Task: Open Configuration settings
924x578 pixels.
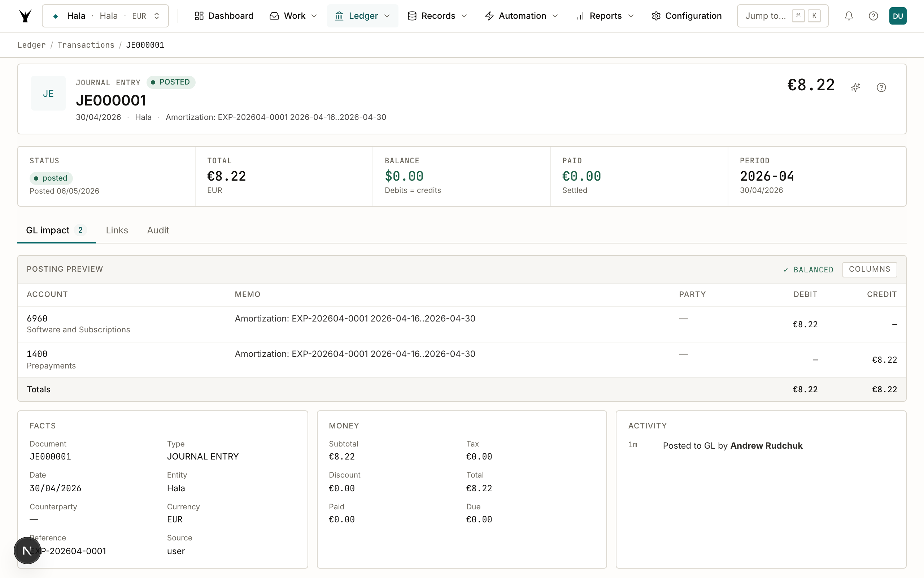Action: [687, 16]
